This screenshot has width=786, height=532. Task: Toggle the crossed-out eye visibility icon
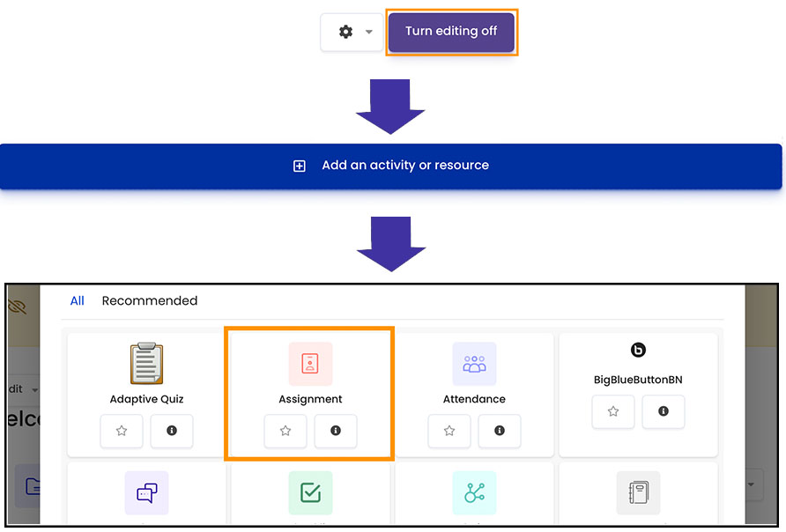point(17,306)
